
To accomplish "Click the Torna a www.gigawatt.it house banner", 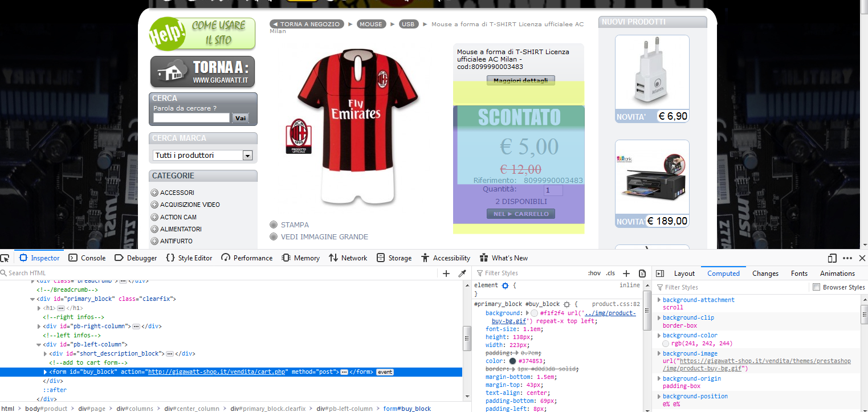I will click(x=202, y=72).
